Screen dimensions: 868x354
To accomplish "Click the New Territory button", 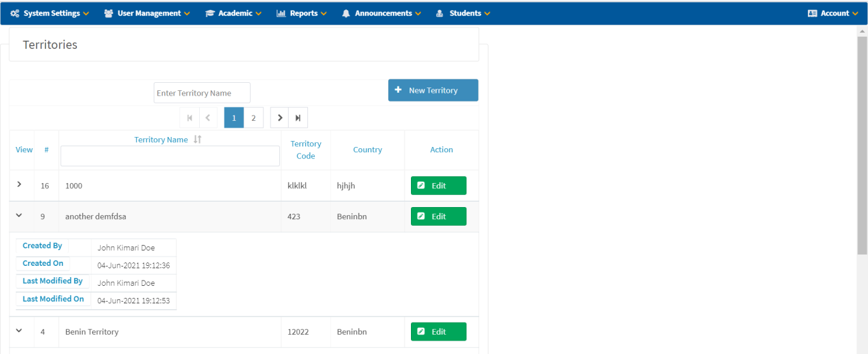I will click(x=433, y=90).
